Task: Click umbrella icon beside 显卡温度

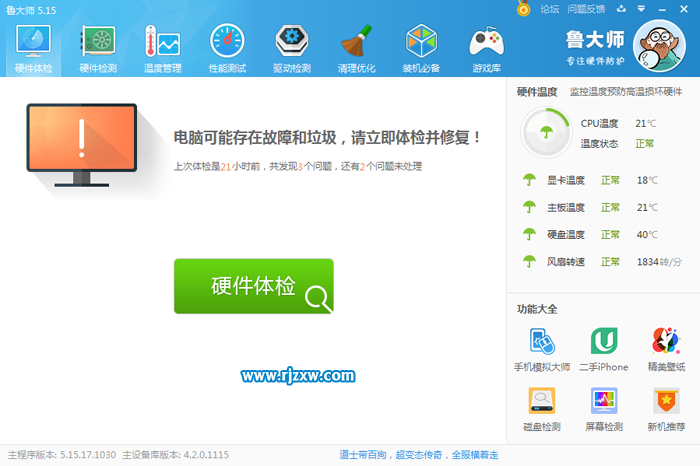Action: pyautogui.click(x=529, y=180)
